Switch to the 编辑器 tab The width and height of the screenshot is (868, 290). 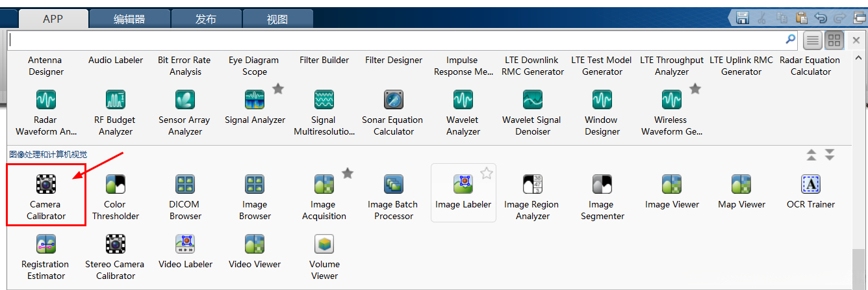tap(129, 19)
